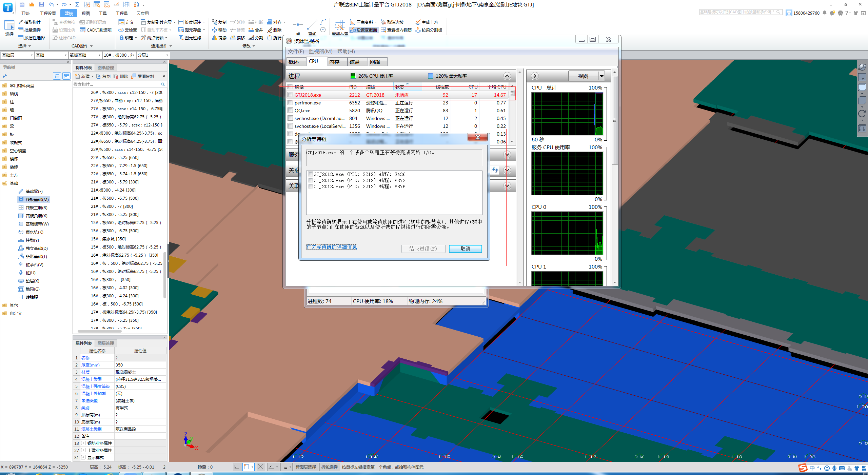Open the 定义 definition tool

[126, 22]
